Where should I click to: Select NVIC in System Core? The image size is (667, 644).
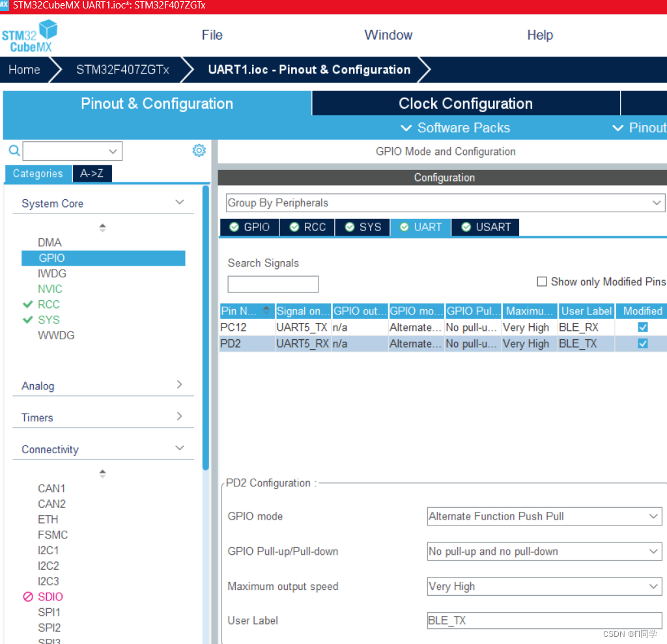coord(50,289)
